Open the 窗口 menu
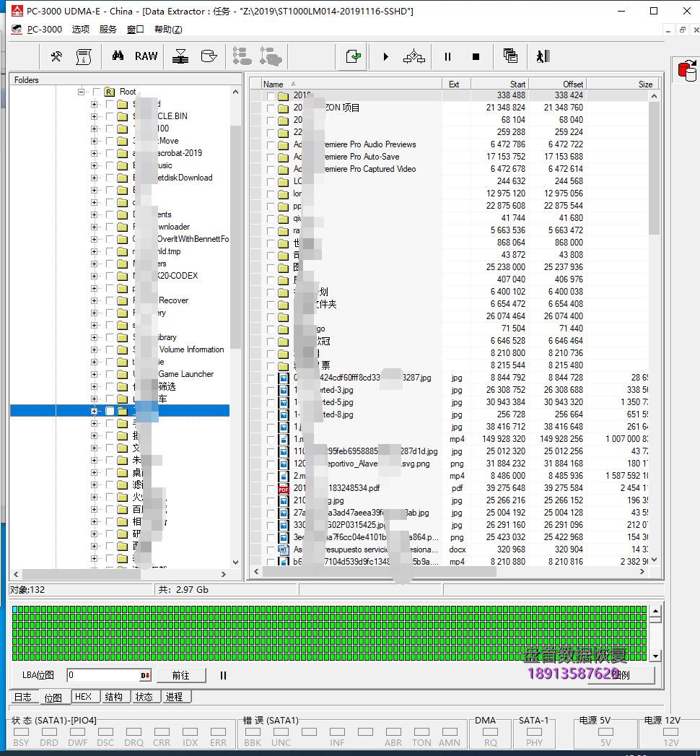 coord(136,30)
